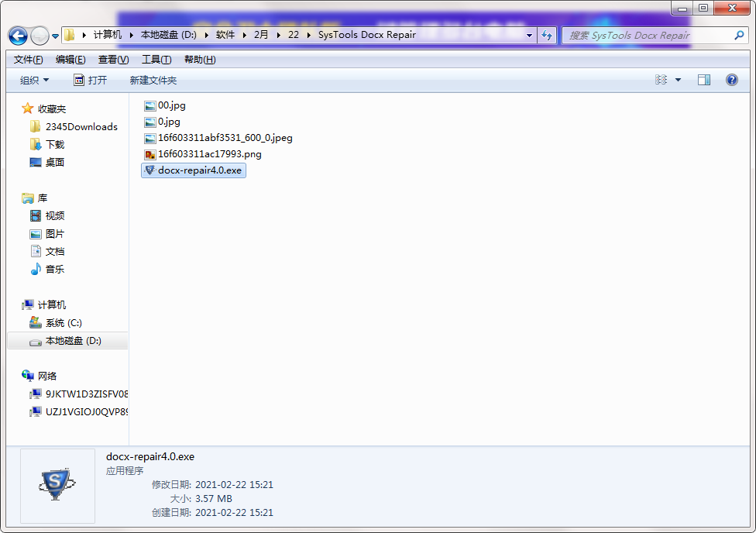The height and width of the screenshot is (533, 756).
Task: Click SysTools Docx Repair in the address path
Action: (x=367, y=35)
